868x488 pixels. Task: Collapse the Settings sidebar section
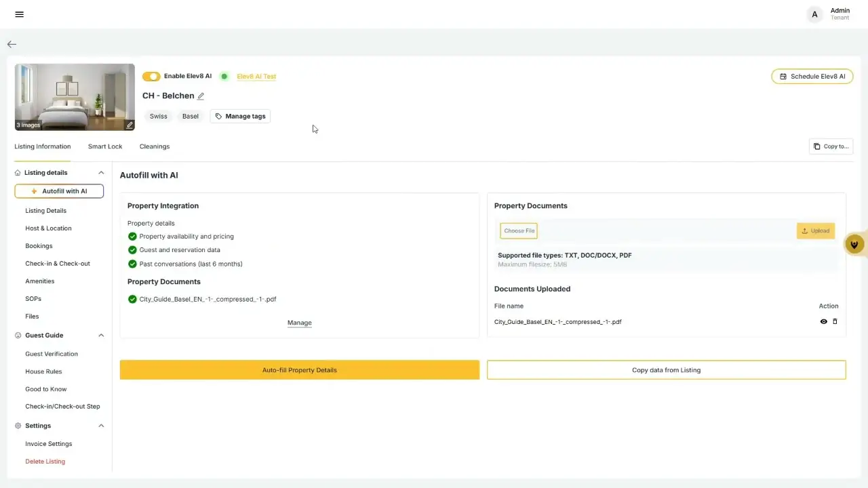tap(101, 426)
